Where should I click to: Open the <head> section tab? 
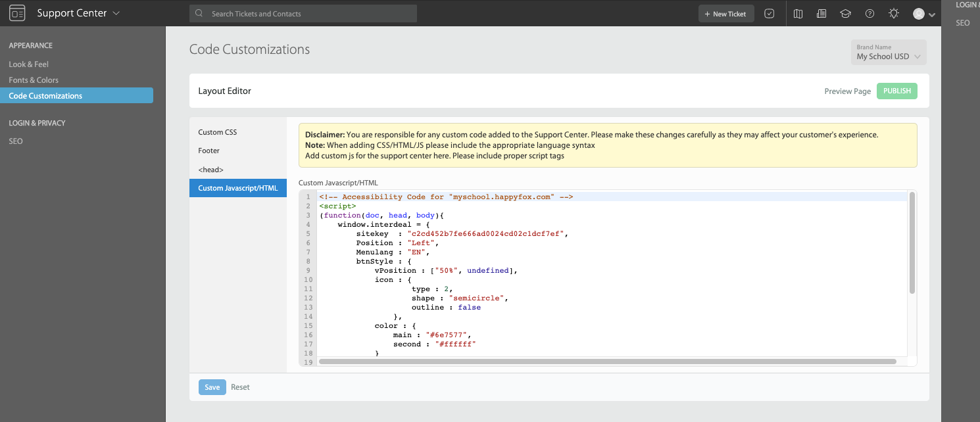click(210, 170)
